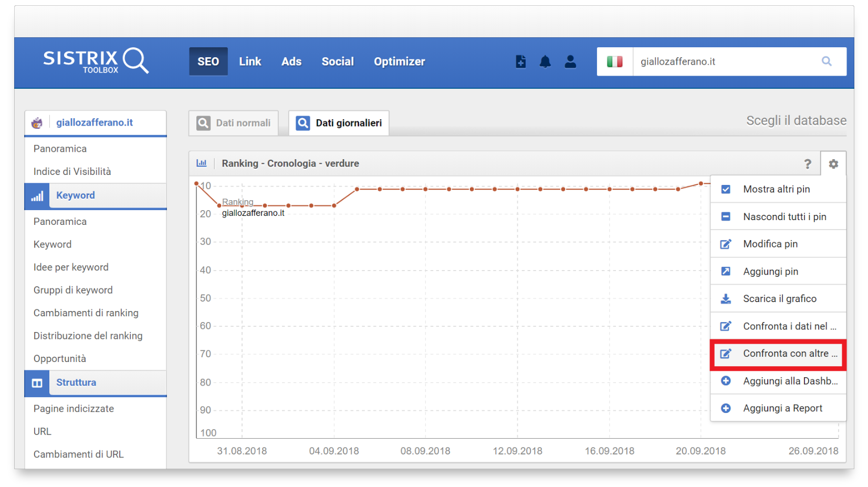The width and height of the screenshot is (868, 487).
Task: Open Scegli il database link
Action: pyautogui.click(x=796, y=121)
